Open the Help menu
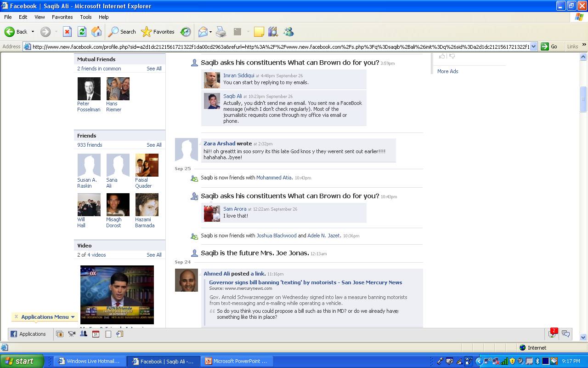Image resolution: width=588 pixels, height=368 pixels. pos(104,17)
